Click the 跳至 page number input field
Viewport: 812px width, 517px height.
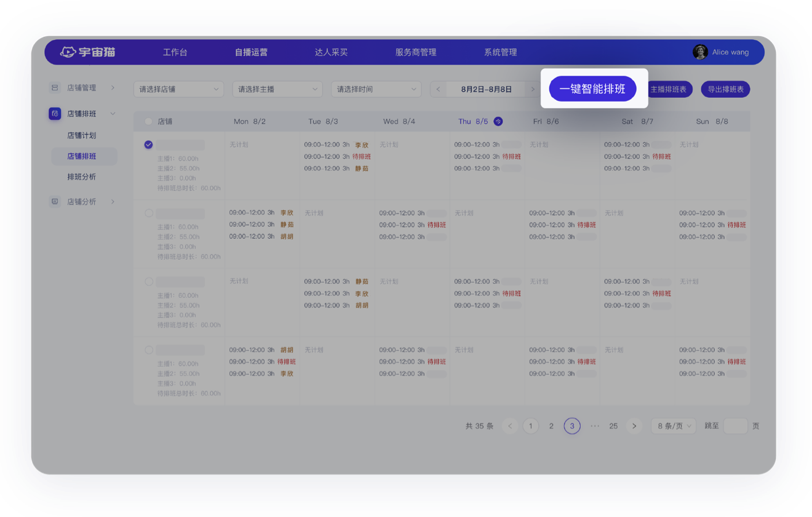[x=735, y=426]
